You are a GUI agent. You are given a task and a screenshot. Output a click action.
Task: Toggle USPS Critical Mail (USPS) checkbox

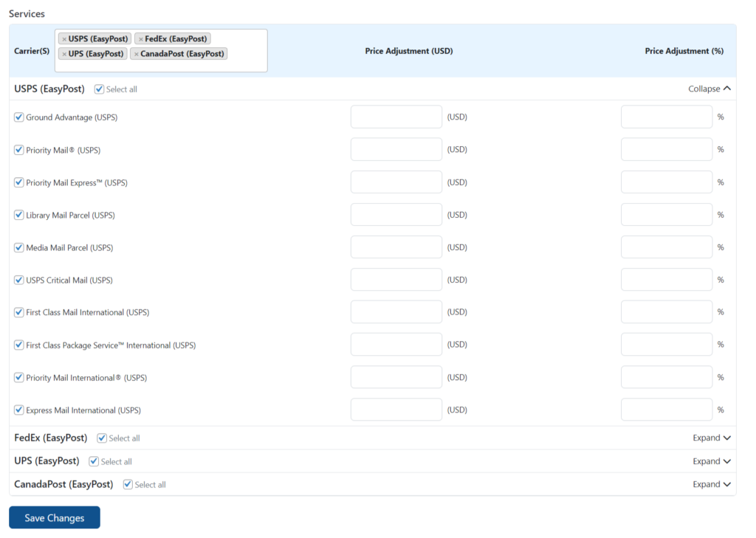18,280
